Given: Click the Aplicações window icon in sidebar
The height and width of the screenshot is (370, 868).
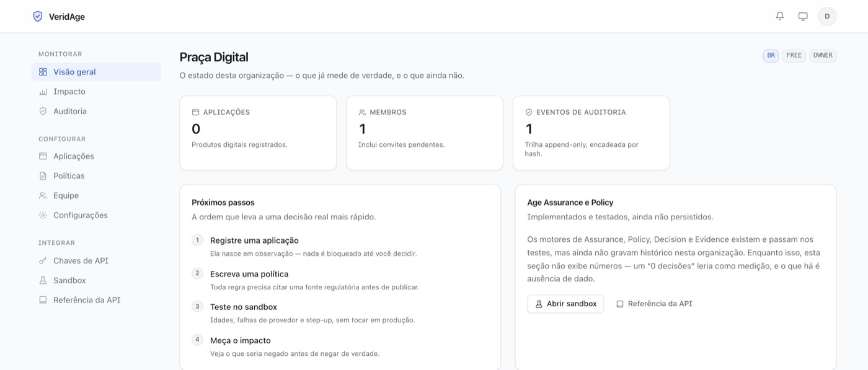Looking at the screenshot, I should 43,156.
